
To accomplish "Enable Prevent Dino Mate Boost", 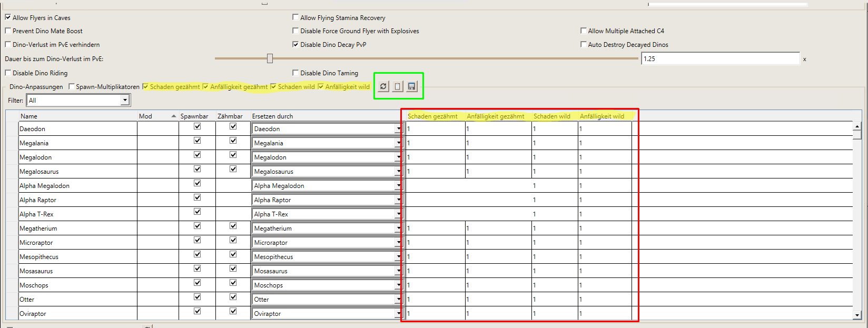I will click(8, 31).
